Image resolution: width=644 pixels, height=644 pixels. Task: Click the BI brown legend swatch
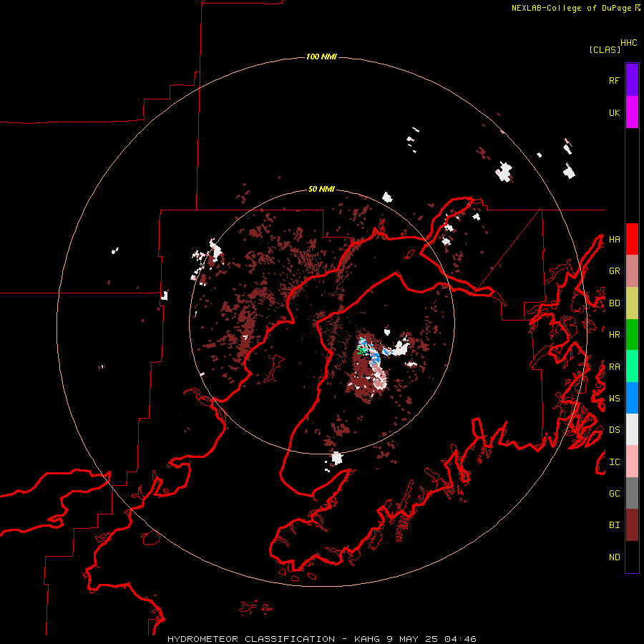click(x=632, y=525)
